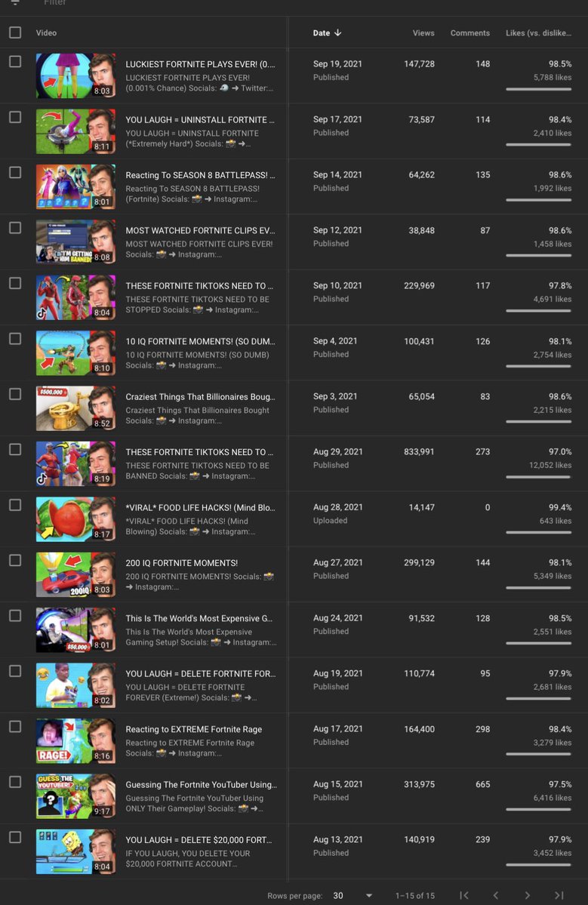Open Guessing The Fortnite YouTuber video title

coord(202,784)
